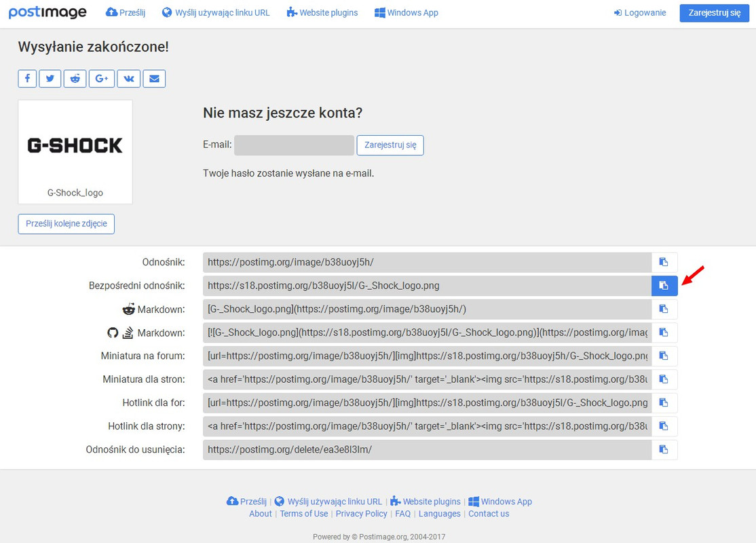Viewport: 756px width, 543px height.
Task: Open the About footer link
Action: click(261, 514)
